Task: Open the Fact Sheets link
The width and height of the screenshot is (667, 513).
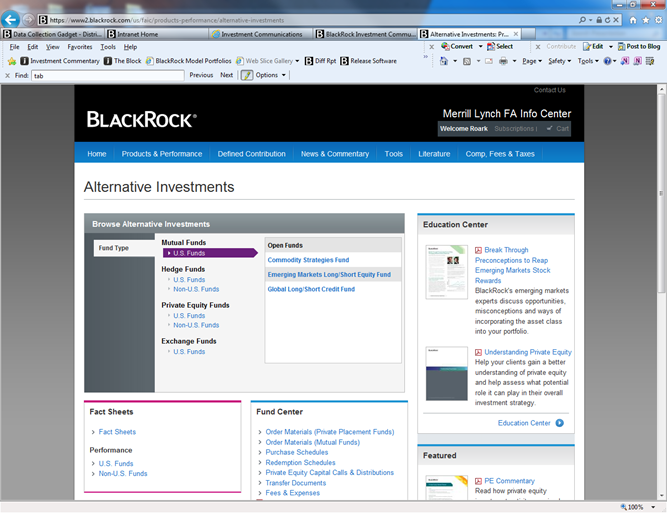Action: tap(117, 432)
